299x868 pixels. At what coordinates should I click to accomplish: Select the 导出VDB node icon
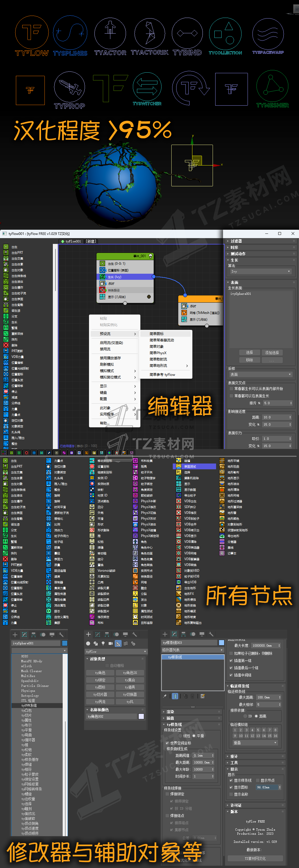pyautogui.click(x=179, y=582)
